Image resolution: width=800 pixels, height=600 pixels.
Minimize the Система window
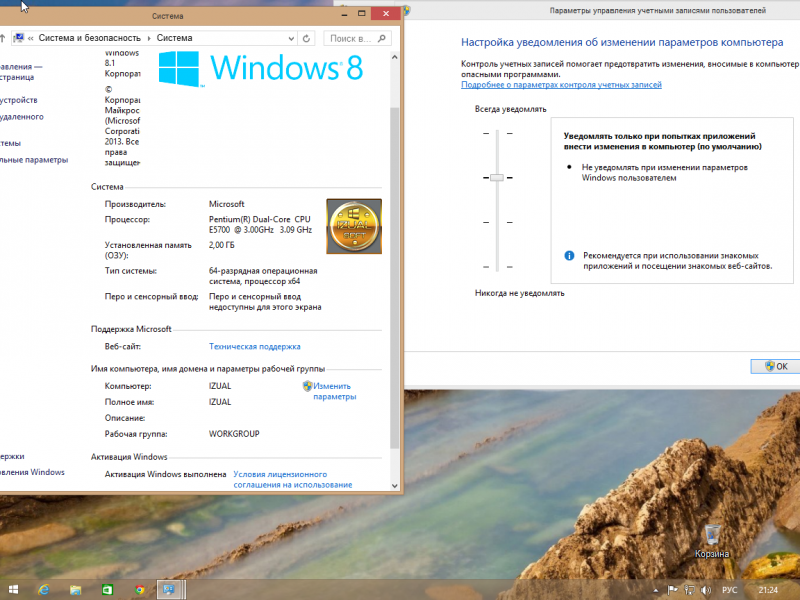345,13
